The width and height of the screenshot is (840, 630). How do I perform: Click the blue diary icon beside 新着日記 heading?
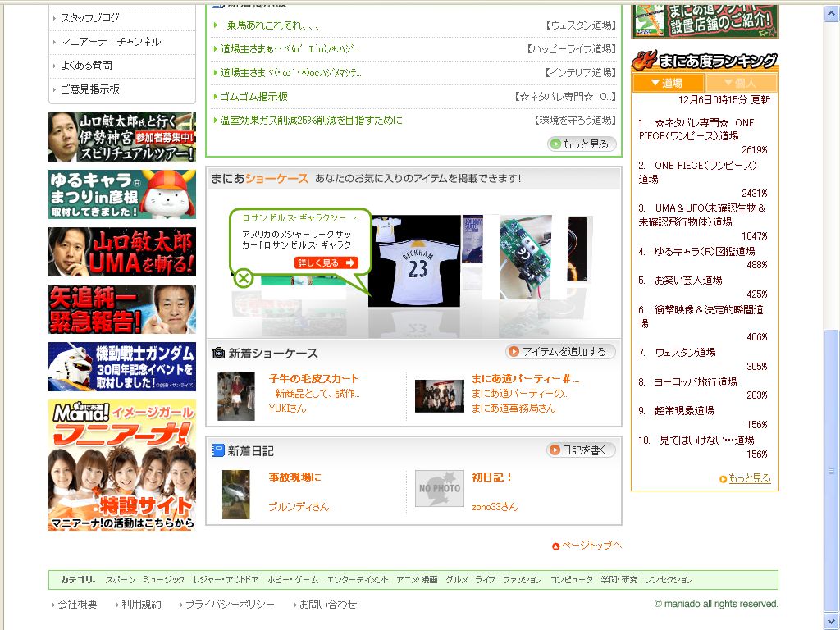pos(217,450)
